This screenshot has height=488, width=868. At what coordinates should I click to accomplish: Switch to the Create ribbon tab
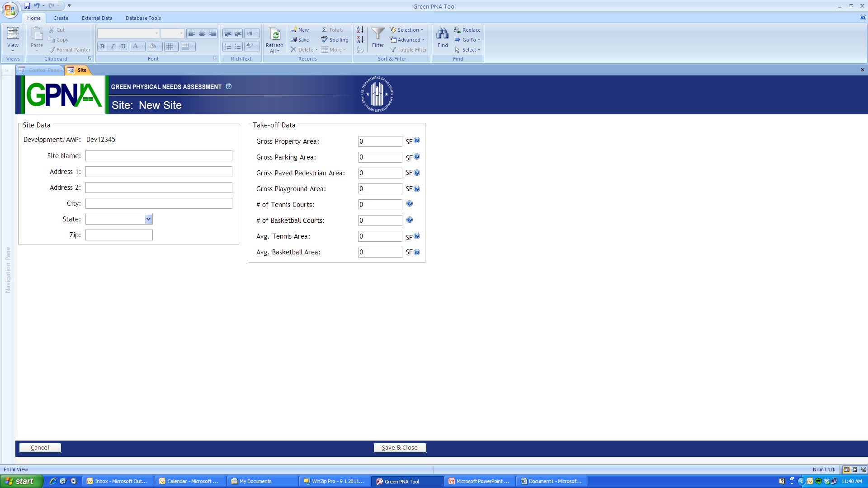pyautogui.click(x=61, y=18)
